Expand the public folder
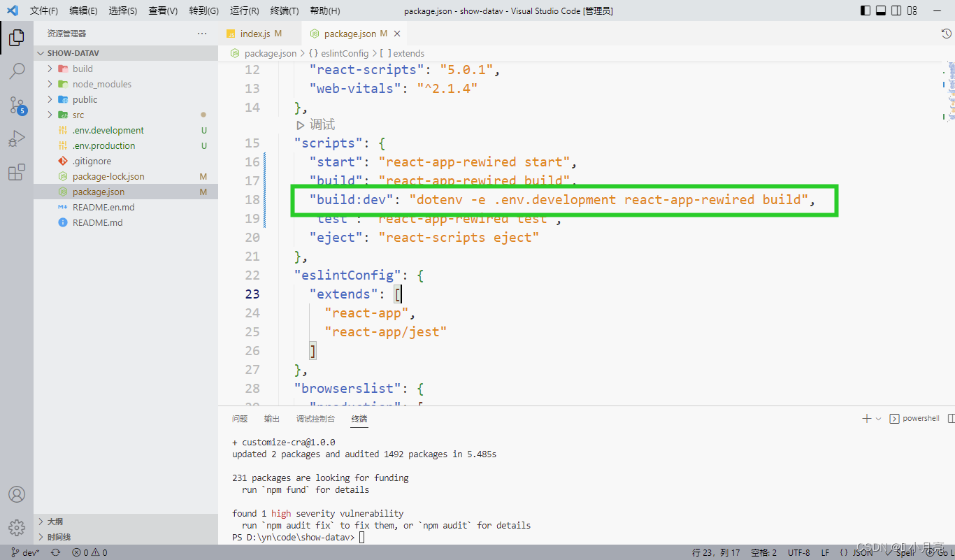 [126, 99]
